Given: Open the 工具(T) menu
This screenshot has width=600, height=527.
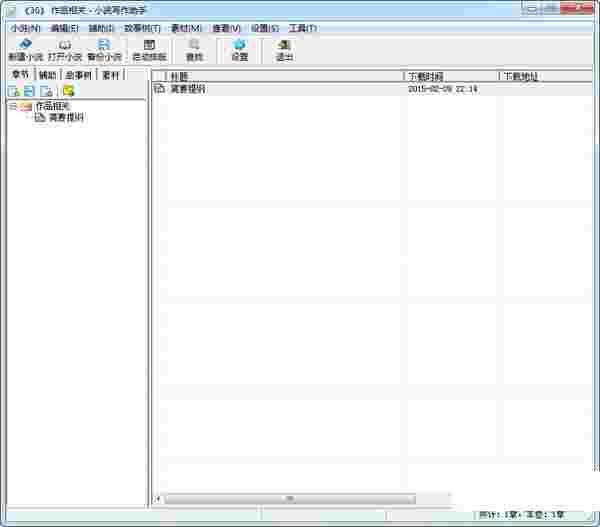Looking at the screenshot, I should 302,28.
